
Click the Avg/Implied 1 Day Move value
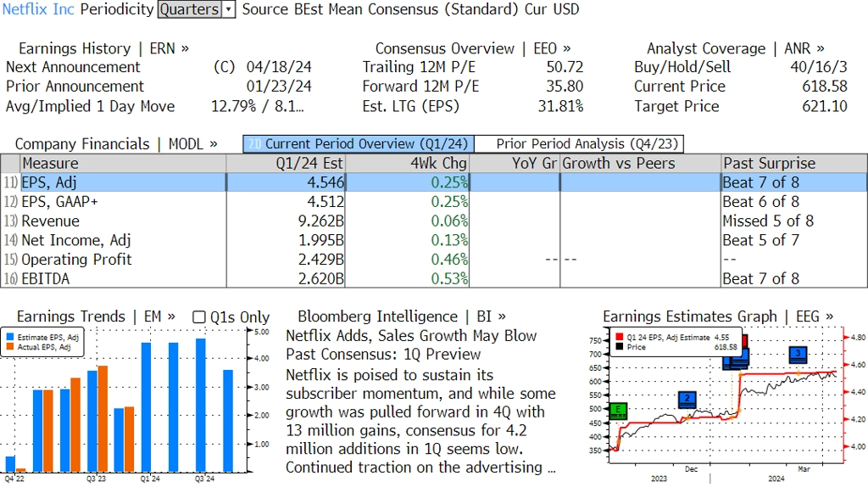click(258, 106)
